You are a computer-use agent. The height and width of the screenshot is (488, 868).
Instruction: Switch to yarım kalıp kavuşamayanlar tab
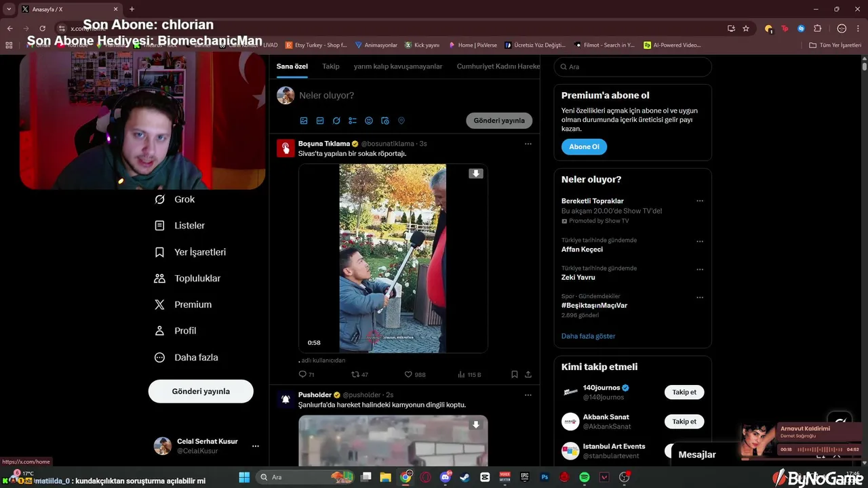pyautogui.click(x=398, y=66)
